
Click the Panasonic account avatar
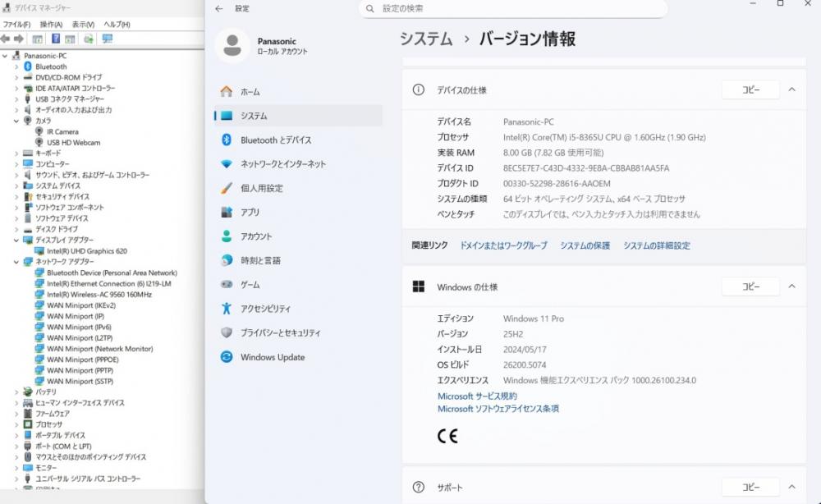click(232, 45)
